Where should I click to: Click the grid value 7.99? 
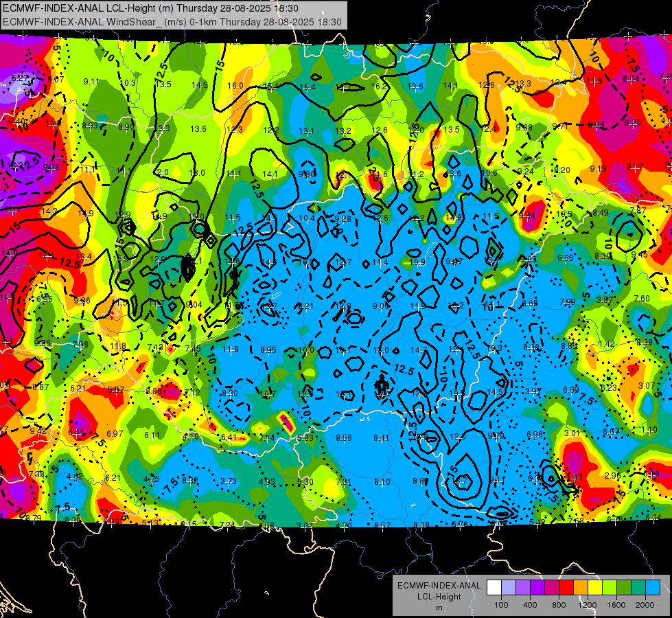click(568, 302)
